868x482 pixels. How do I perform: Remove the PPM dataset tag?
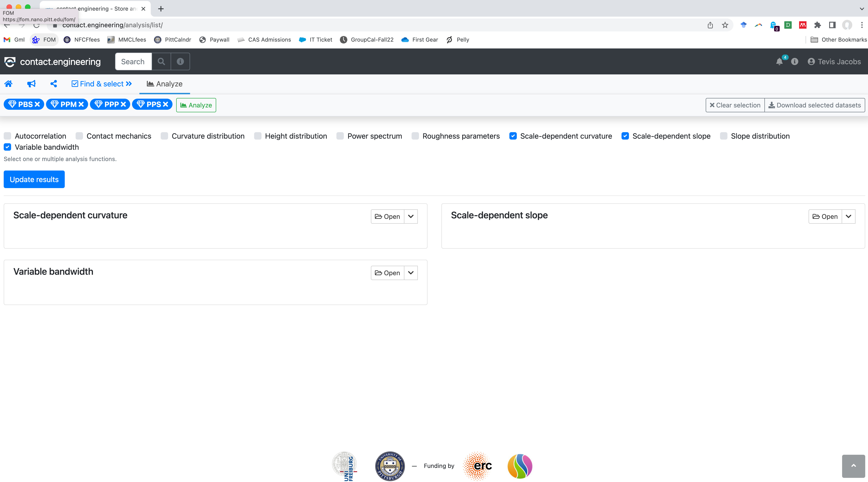point(80,104)
